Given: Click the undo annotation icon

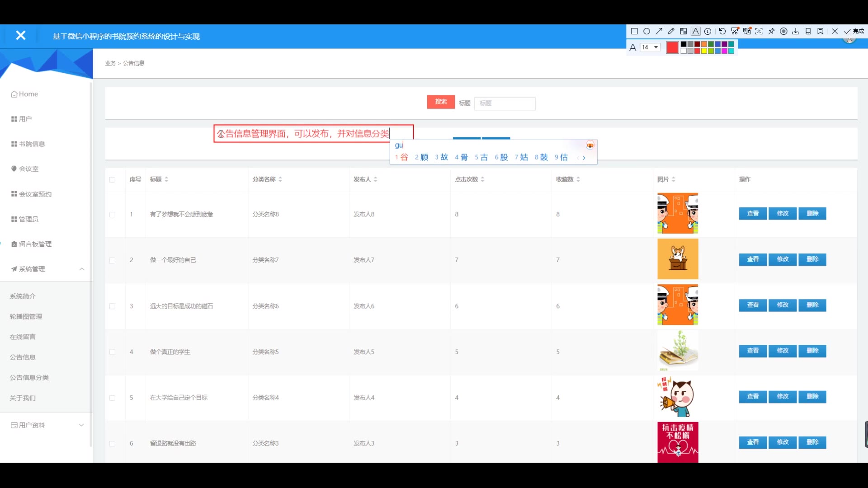Looking at the screenshot, I should [x=722, y=31].
